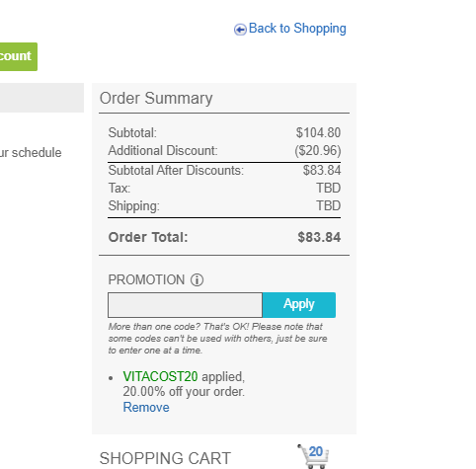Open the PROMOTION info icon
The width and height of the screenshot is (476, 469).
tap(197, 280)
